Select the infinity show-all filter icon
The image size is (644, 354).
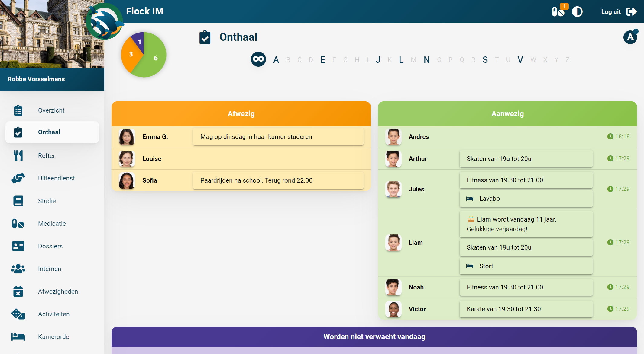258,59
